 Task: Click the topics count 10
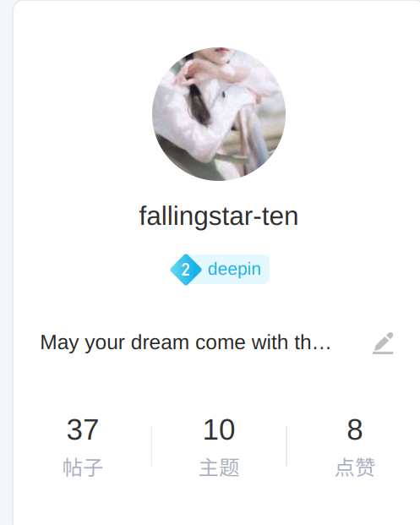click(x=219, y=429)
